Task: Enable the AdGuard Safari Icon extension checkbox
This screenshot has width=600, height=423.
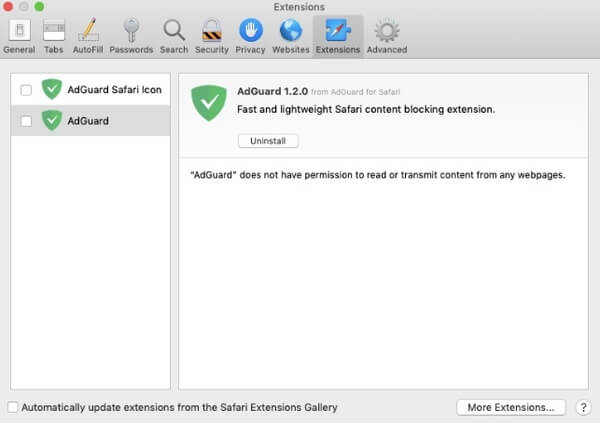Action: click(26, 90)
